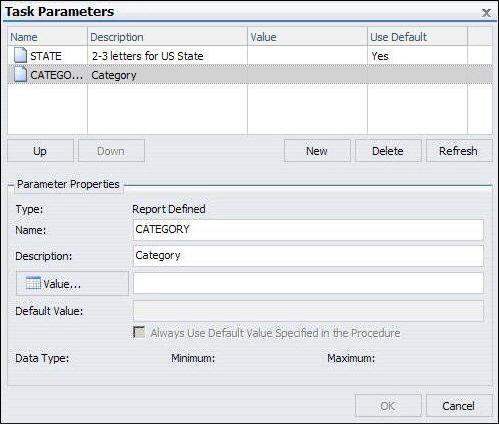Click the empty Value input field

click(308, 283)
